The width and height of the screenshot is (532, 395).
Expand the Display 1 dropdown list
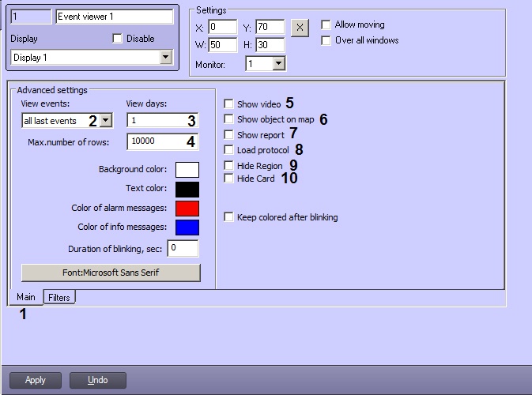pos(165,57)
